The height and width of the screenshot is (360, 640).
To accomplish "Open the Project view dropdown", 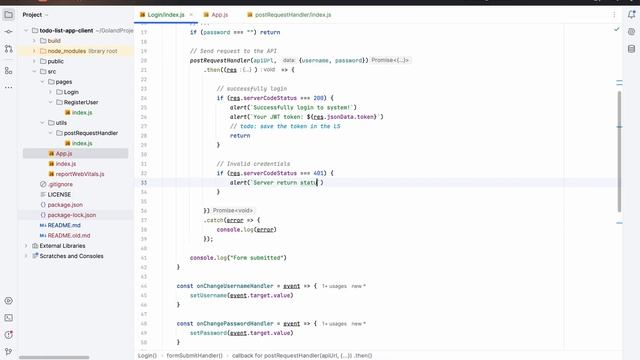I will point(35,15).
